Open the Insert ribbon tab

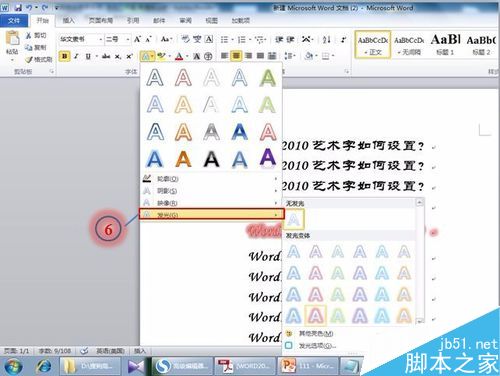[68, 21]
